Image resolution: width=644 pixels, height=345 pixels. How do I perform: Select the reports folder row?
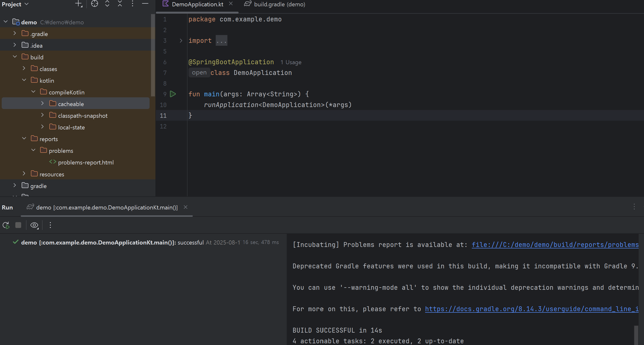coord(75,139)
